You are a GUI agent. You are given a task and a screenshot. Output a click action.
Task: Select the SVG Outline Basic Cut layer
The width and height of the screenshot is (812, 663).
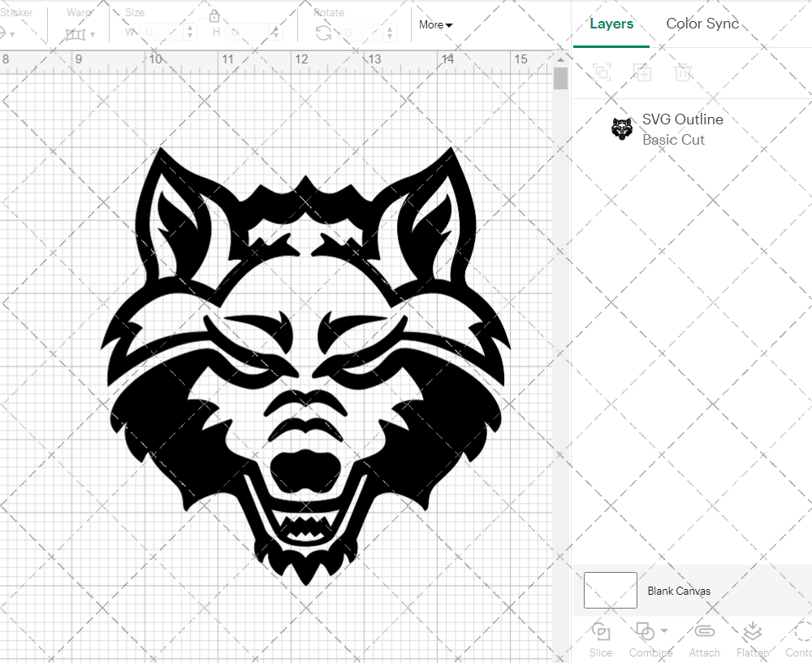(x=683, y=128)
